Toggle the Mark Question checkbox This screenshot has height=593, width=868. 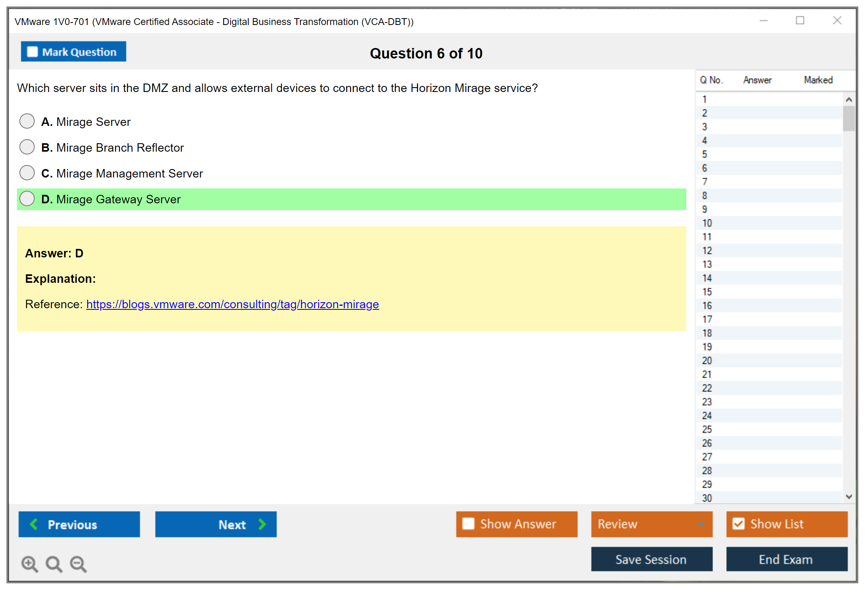(x=33, y=52)
